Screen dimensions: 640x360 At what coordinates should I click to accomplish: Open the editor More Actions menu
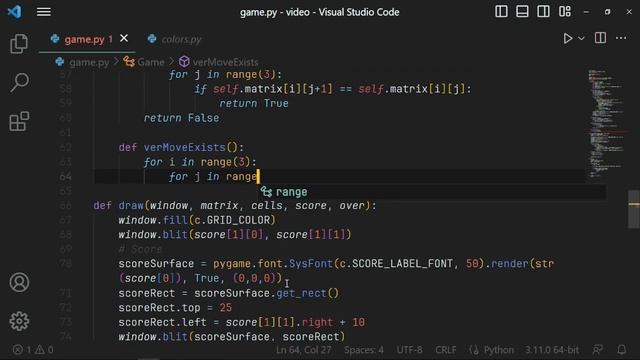(621, 38)
